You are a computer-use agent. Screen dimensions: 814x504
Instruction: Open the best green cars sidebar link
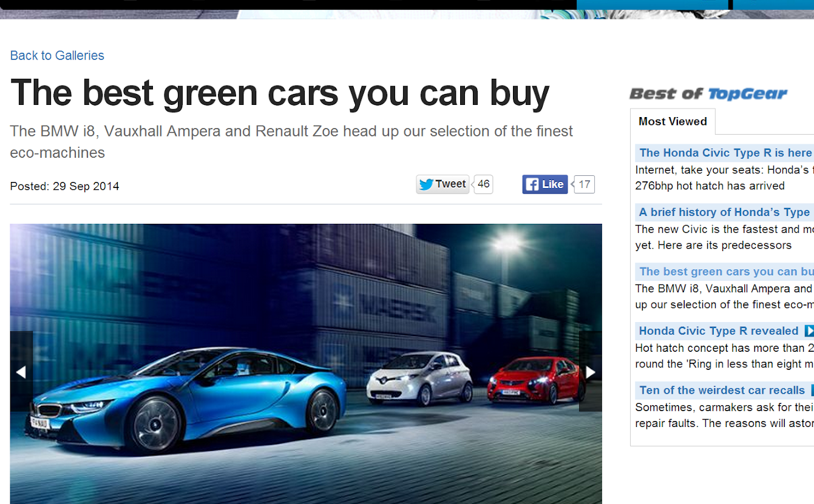pyautogui.click(x=727, y=272)
